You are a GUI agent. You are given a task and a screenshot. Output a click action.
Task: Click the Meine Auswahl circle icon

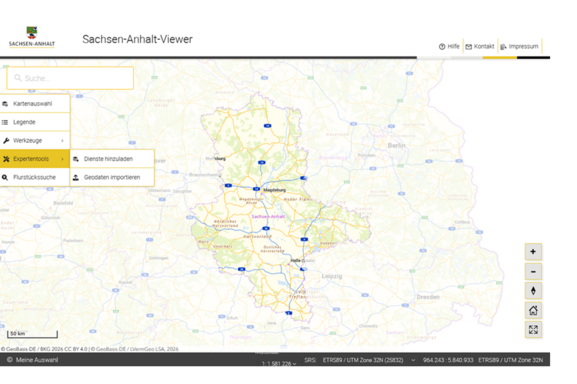10,360
